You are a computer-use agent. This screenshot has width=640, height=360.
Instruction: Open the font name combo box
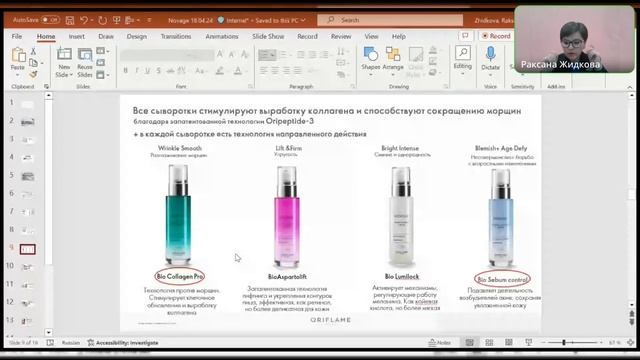point(167,55)
